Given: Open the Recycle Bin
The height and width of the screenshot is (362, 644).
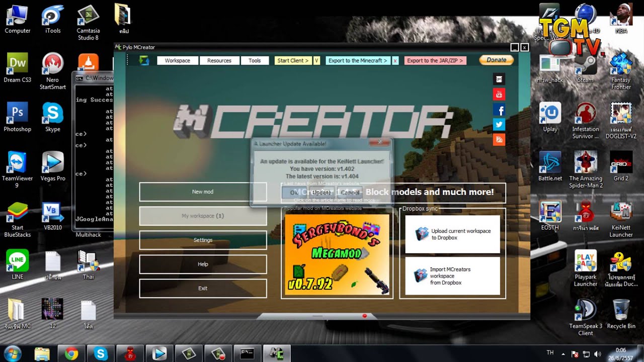Looking at the screenshot, I should pos(621,315).
